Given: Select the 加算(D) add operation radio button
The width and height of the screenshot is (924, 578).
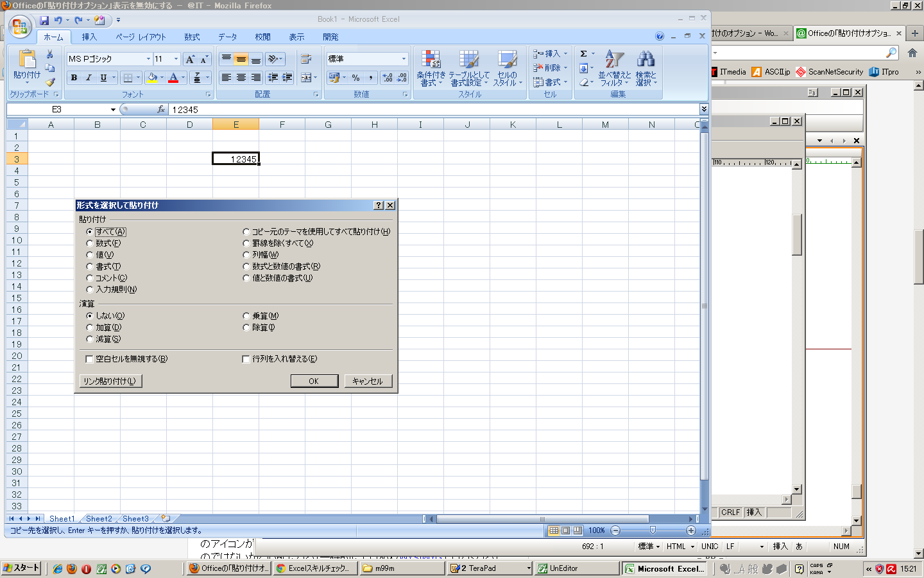Looking at the screenshot, I should 90,328.
